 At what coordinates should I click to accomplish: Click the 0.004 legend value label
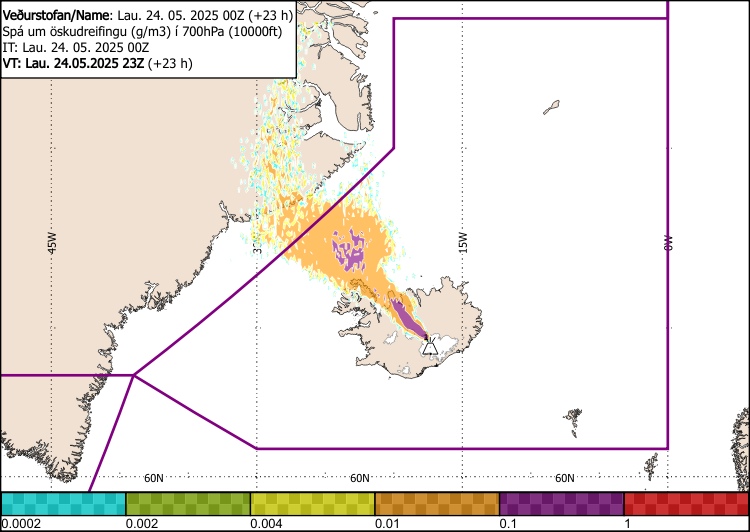(x=267, y=523)
